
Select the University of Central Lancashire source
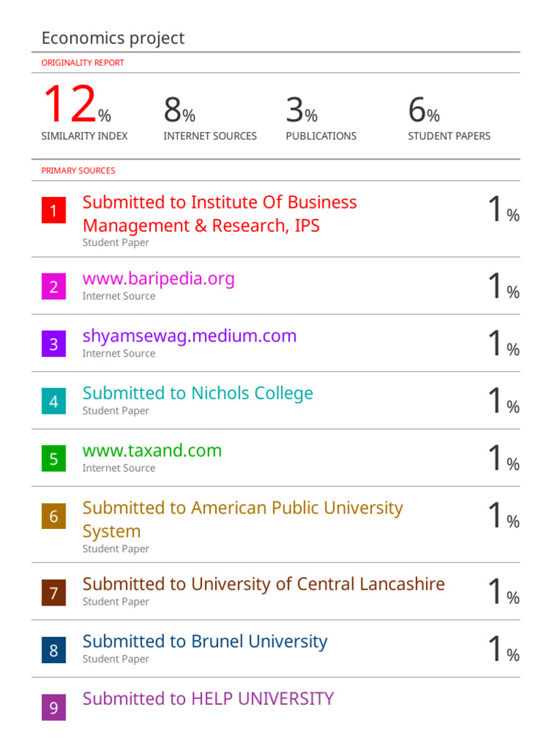pyautogui.click(x=263, y=584)
